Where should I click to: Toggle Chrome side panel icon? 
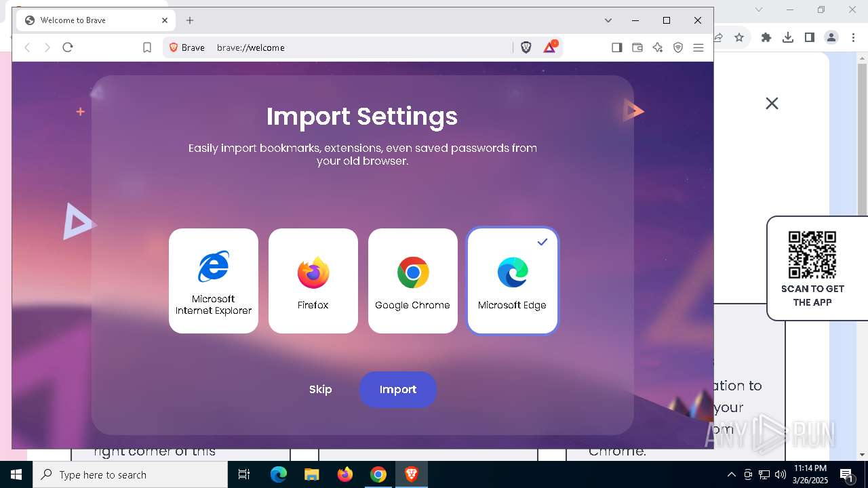(x=810, y=37)
